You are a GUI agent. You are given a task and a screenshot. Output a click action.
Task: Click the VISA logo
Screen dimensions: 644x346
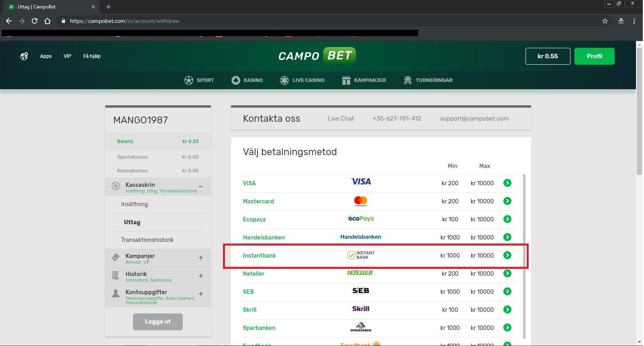tap(361, 182)
